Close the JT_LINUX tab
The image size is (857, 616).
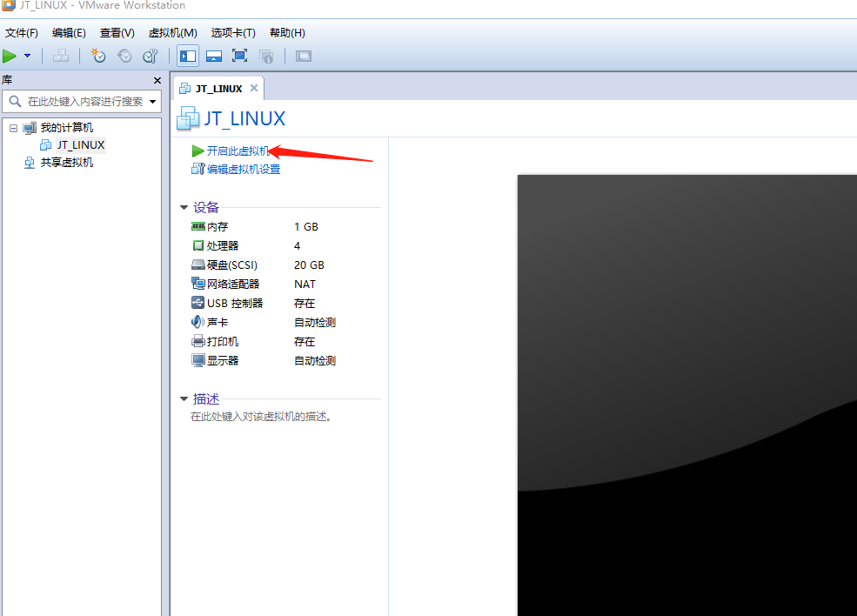click(254, 88)
